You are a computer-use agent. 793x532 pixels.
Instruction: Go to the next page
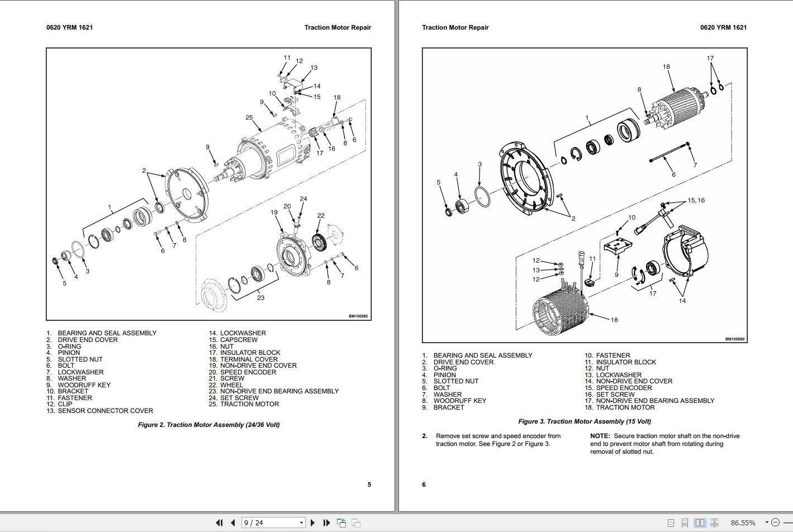[313, 523]
